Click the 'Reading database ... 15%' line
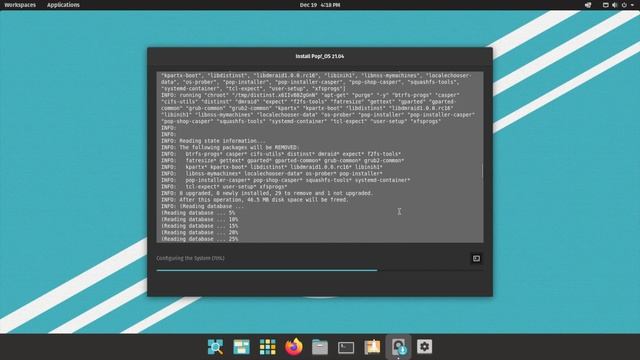 click(x=200, y=226)
